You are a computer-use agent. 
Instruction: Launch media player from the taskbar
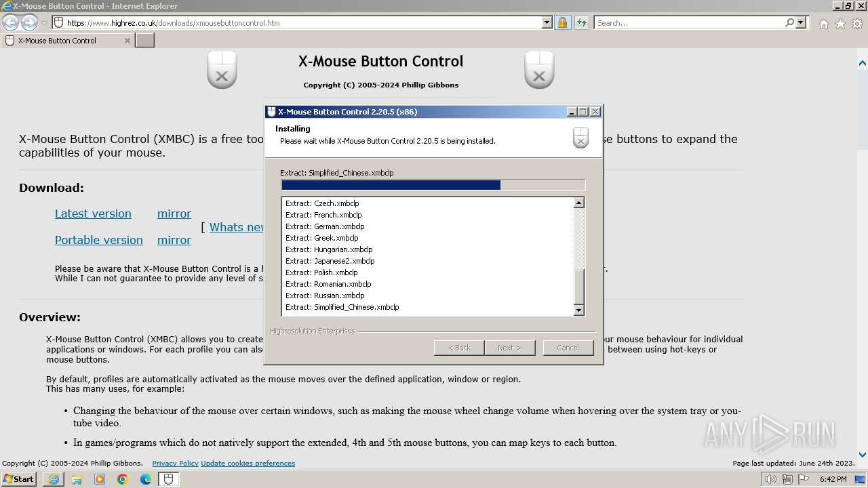pos(100,479)
